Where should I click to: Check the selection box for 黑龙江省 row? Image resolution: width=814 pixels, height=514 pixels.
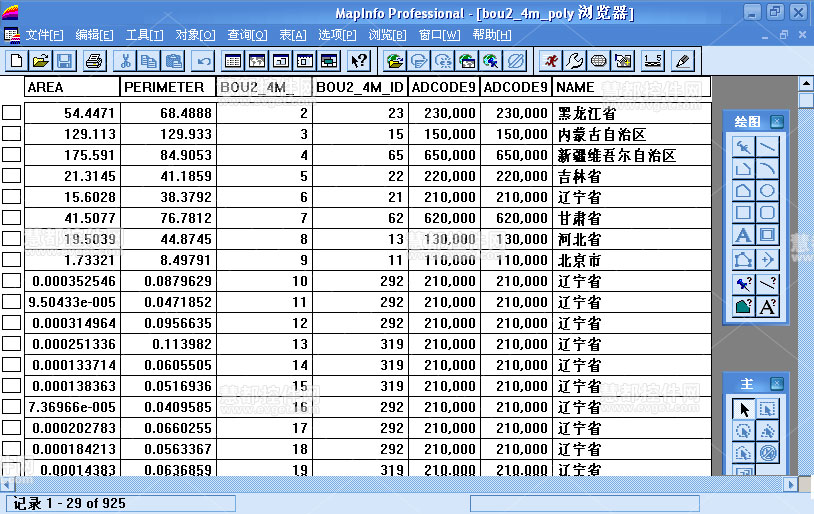pyautogui.click(x=11, y=113)
